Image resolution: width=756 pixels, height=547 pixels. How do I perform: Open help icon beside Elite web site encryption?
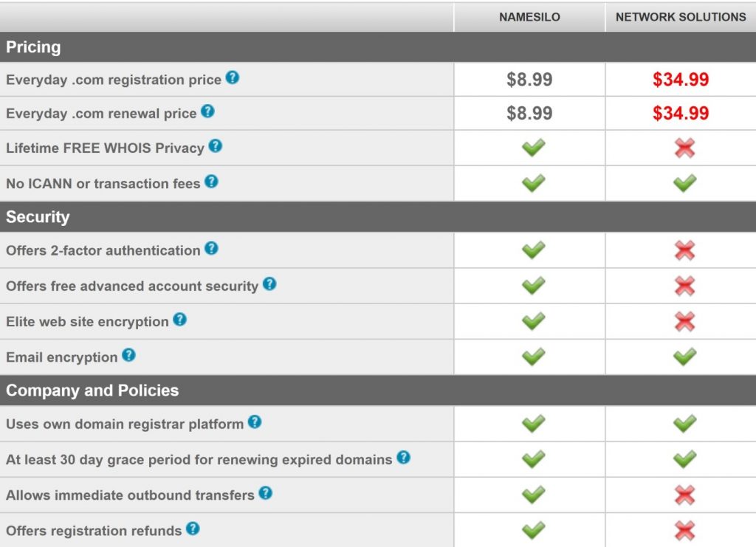point(179,320)
